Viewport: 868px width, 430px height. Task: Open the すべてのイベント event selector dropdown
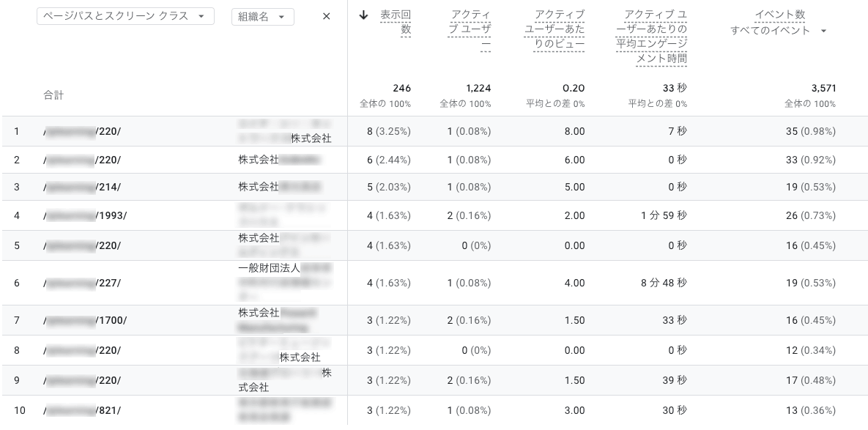(779, 31)
